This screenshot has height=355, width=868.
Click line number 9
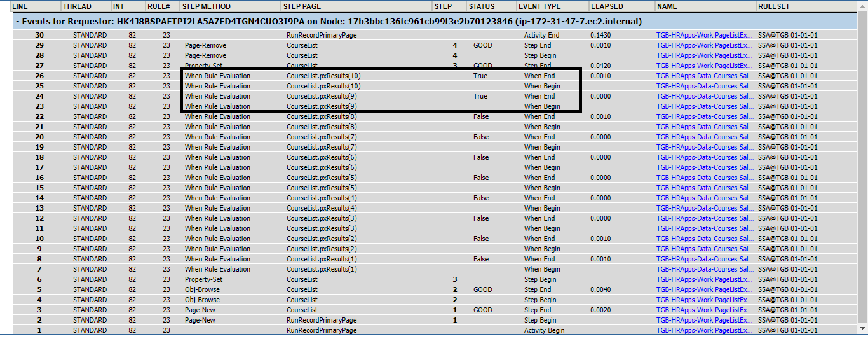click(39, 249)
